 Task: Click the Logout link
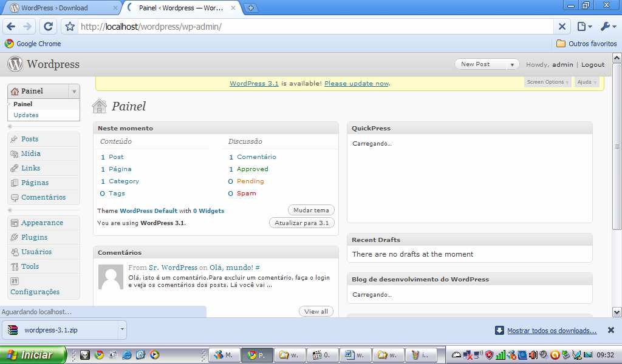click(593, 64)
